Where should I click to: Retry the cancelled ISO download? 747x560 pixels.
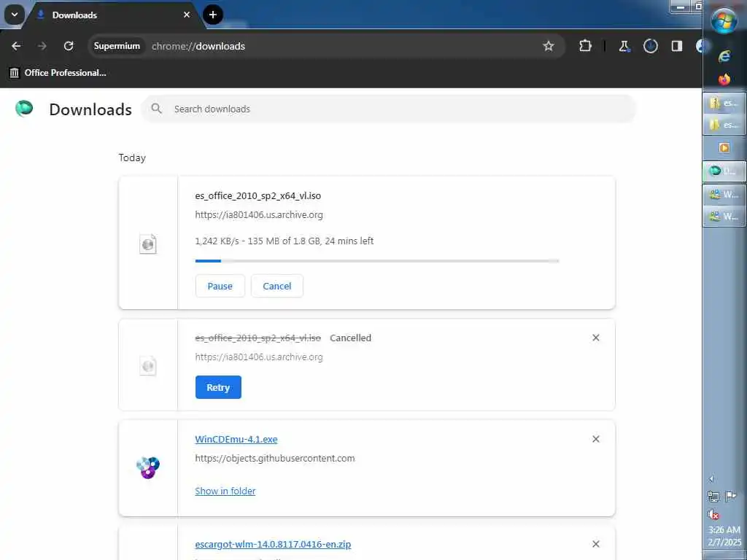(218, 387)
